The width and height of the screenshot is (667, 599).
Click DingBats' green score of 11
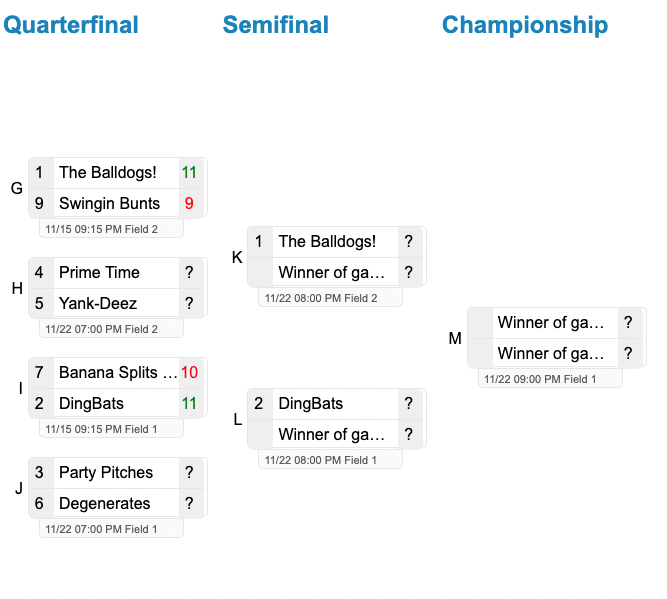click(x=189, y=404)
